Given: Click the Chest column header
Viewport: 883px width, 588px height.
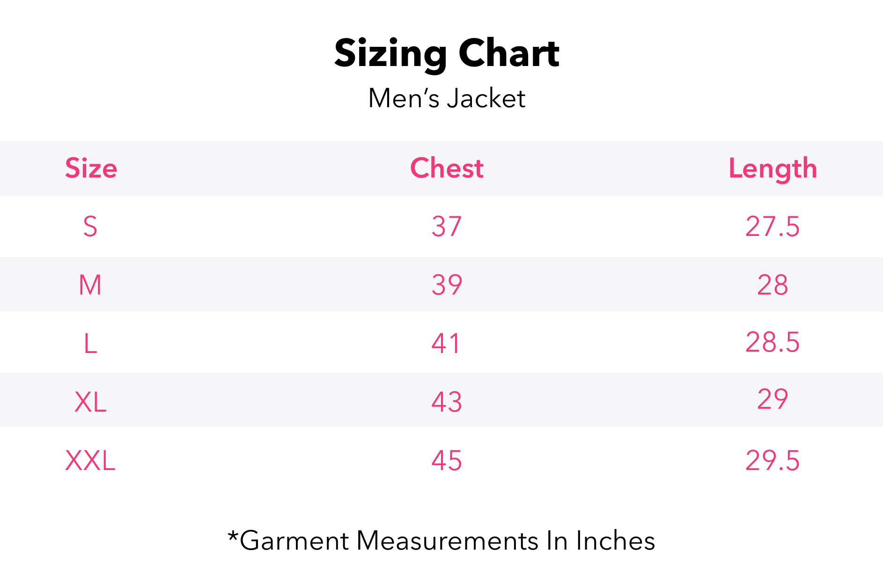Looking at the screenshot, I should coord(447,169).
